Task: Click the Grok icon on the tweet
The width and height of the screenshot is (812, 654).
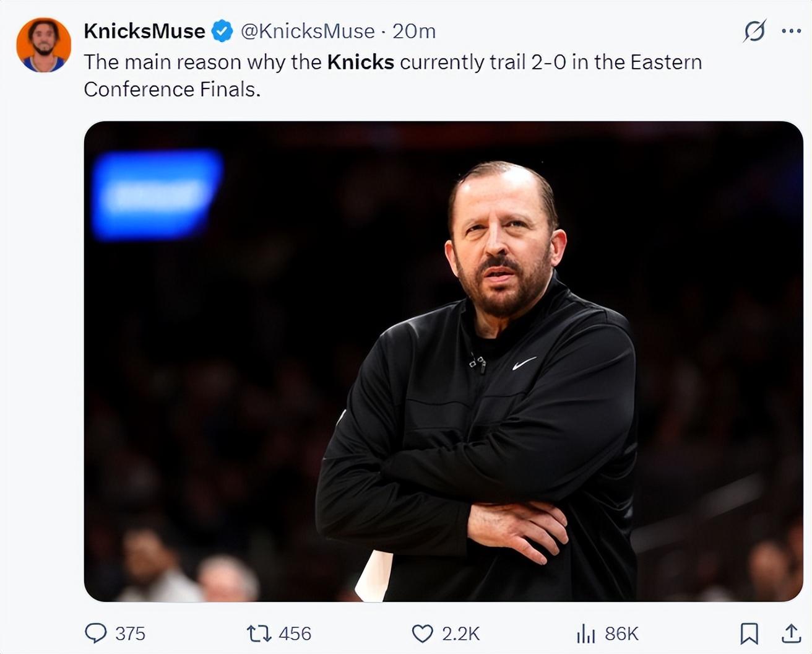Action: point(754,31)
